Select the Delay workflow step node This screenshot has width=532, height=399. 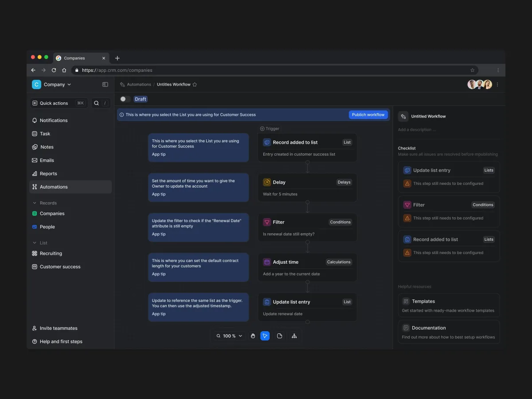pos(307,188)
